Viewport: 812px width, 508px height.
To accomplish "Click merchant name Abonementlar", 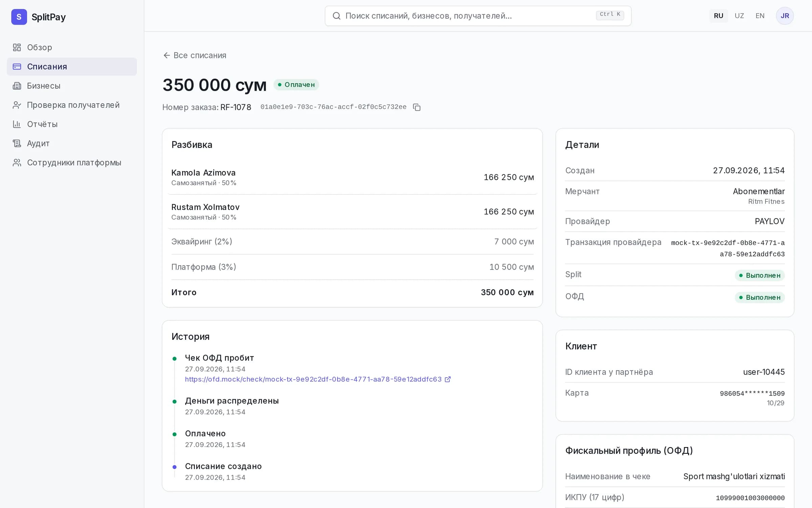I will pyautogui.click(x=759, y=191).
